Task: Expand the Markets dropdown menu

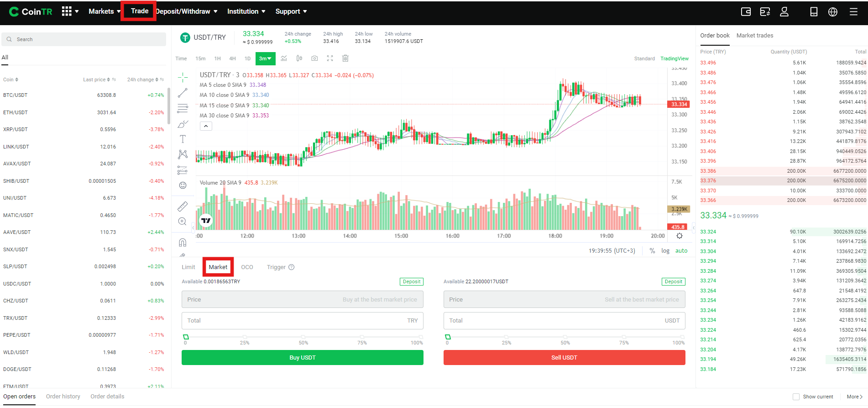Action: tap(105, 11)
